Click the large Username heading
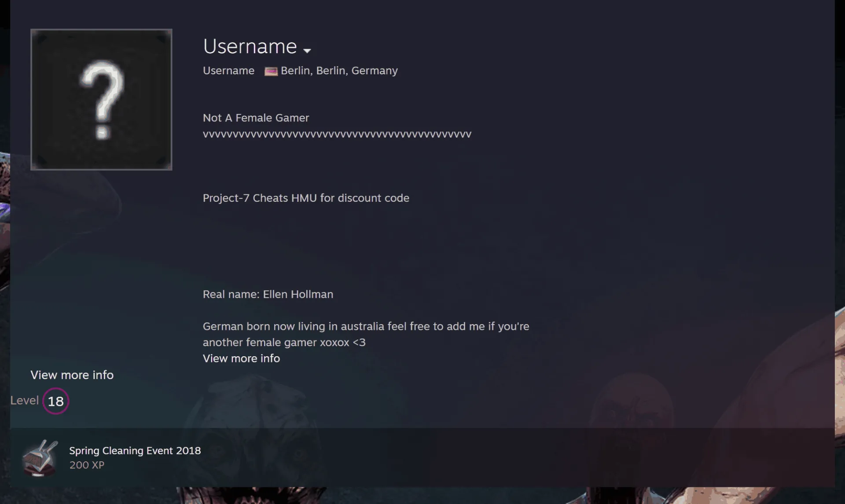 coord(250,46)
